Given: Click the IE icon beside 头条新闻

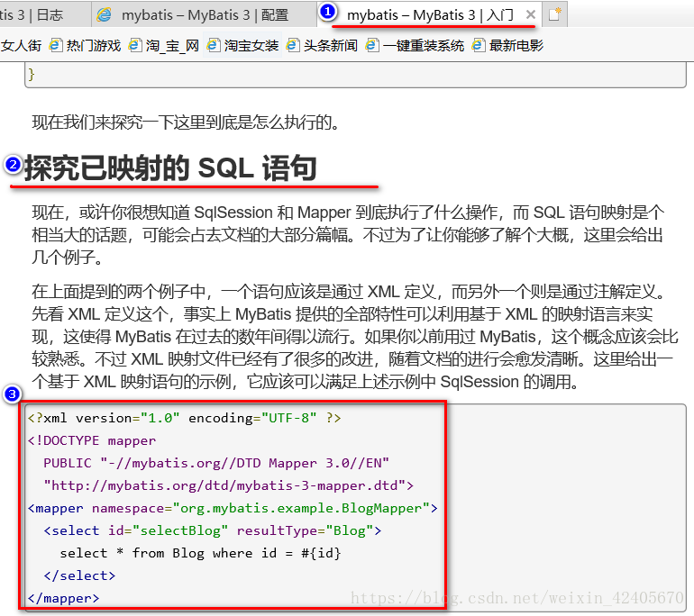Looking at the screenshot, I should point(293,45).
